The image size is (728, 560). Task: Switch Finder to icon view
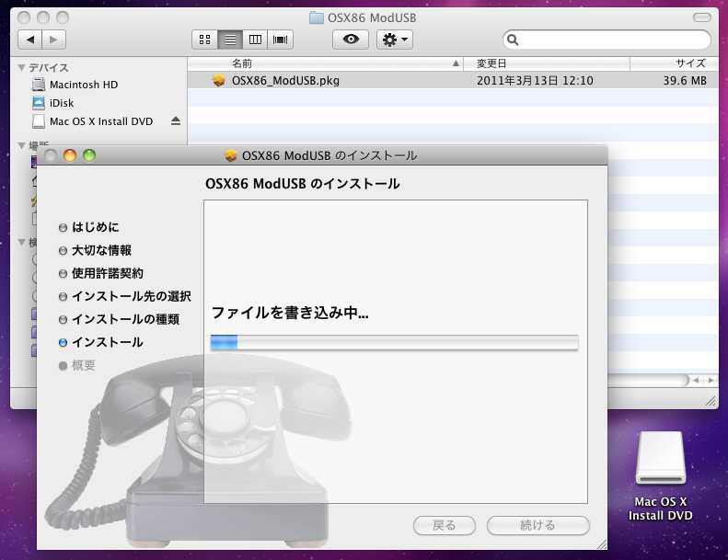(x=205, y=40)
